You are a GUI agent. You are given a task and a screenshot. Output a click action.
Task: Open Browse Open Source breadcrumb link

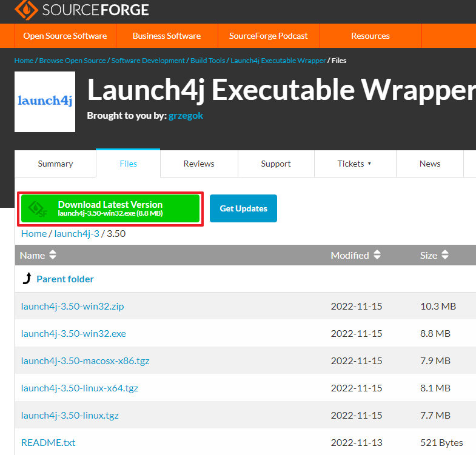(x=73, y=61)
